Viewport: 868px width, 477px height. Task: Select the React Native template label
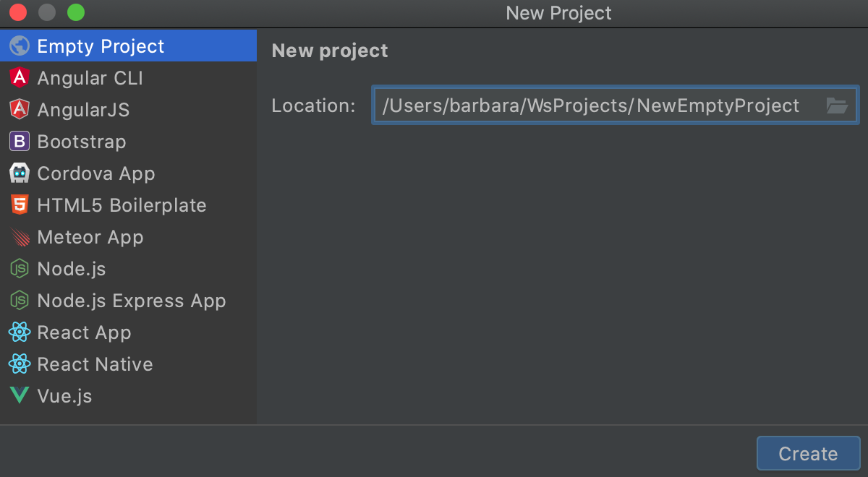(x=95, y=364)
